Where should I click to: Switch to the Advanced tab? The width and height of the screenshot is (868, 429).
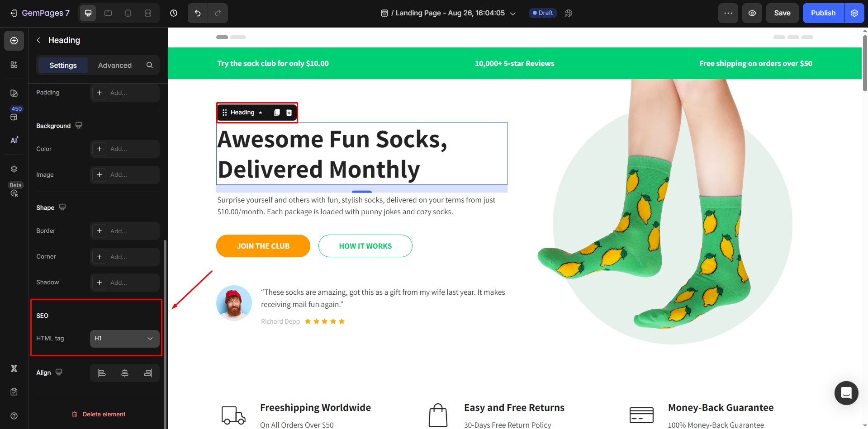(114, 65)
